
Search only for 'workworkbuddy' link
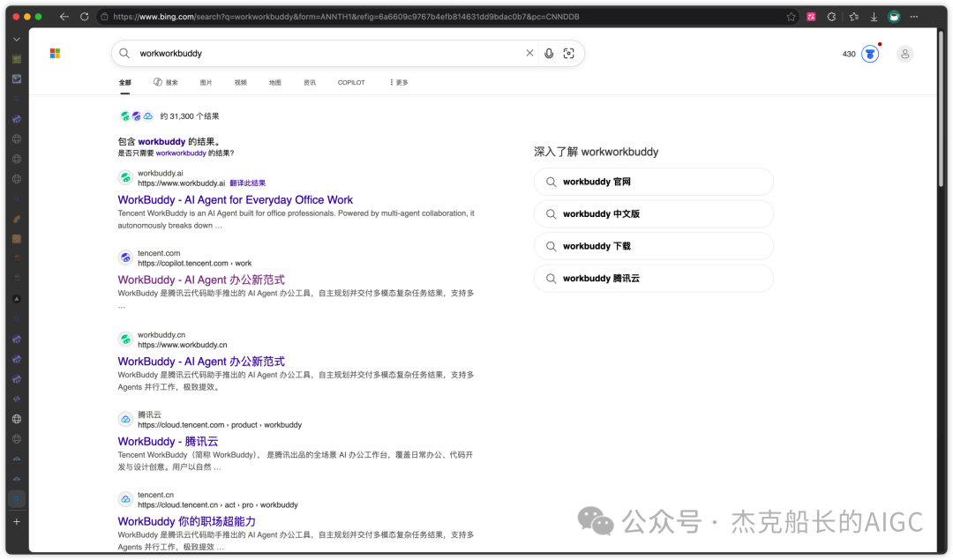tap(181, 153)
